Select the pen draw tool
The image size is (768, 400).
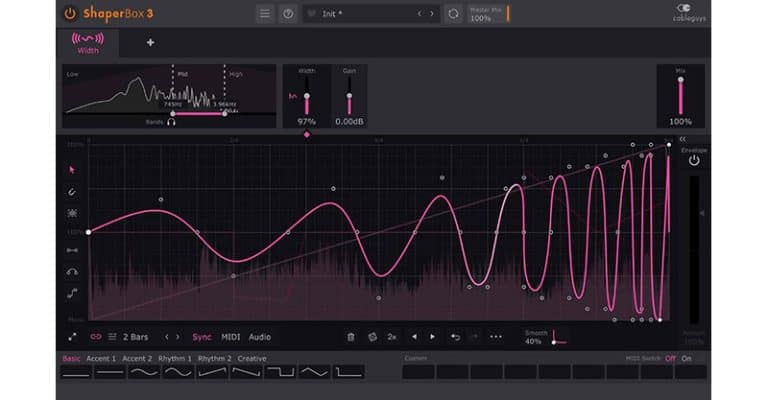coord(72,192)
